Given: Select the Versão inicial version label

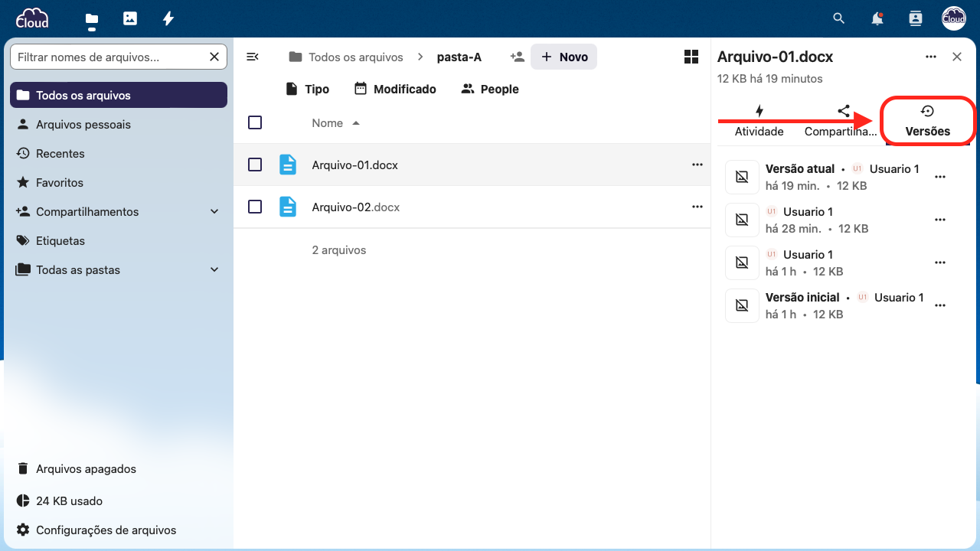Looking at the screenshot, I should tap(802, 297).
